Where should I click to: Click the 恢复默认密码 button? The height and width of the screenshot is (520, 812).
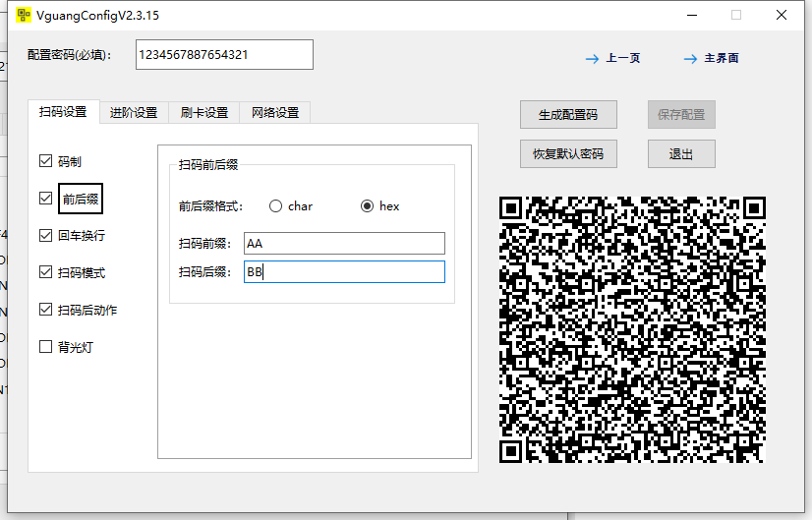click(x=568, y=153)
